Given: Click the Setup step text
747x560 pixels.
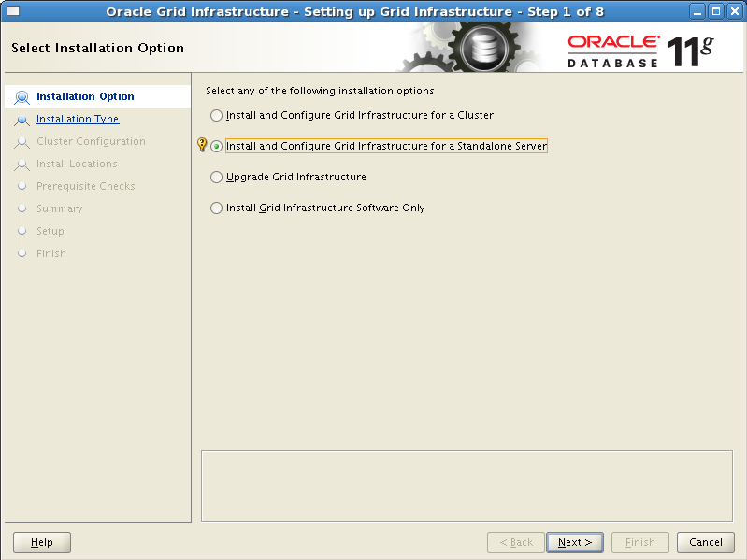Looking at the screenshot, I should [x=50, y=231].
